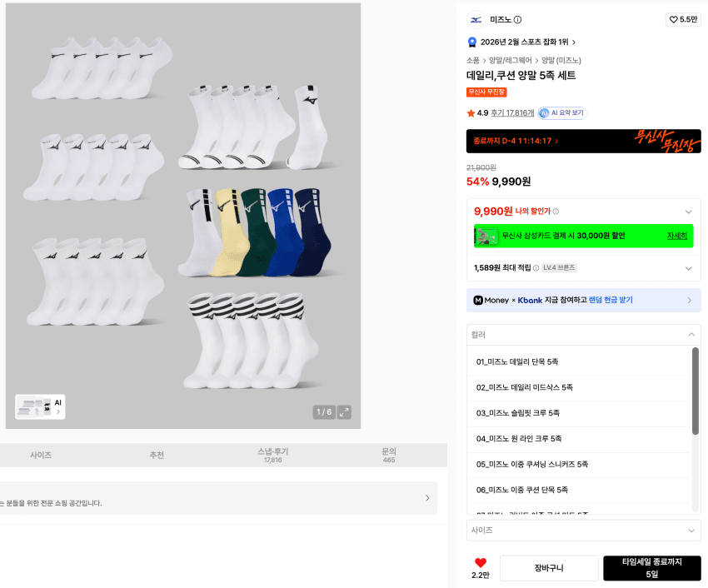Image resolution: width=708 pixels, height=588 pixels.
Task: Click the heart 5.5만 brand like button
Action: [x=683, y=19]
